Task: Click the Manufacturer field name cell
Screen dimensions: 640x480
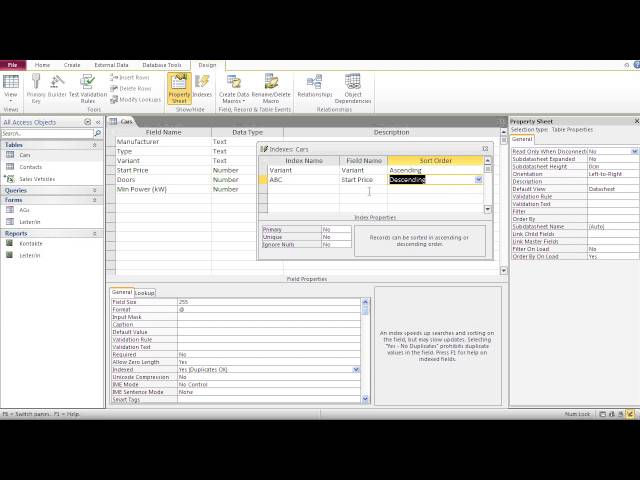Action: (163, 142)
